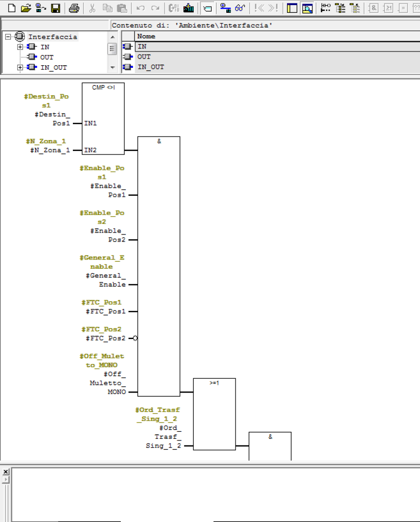Select the >=1 OR box
The width and height of the screenshot is (420, 522).
pyautogui.click(x=214, y=414)
